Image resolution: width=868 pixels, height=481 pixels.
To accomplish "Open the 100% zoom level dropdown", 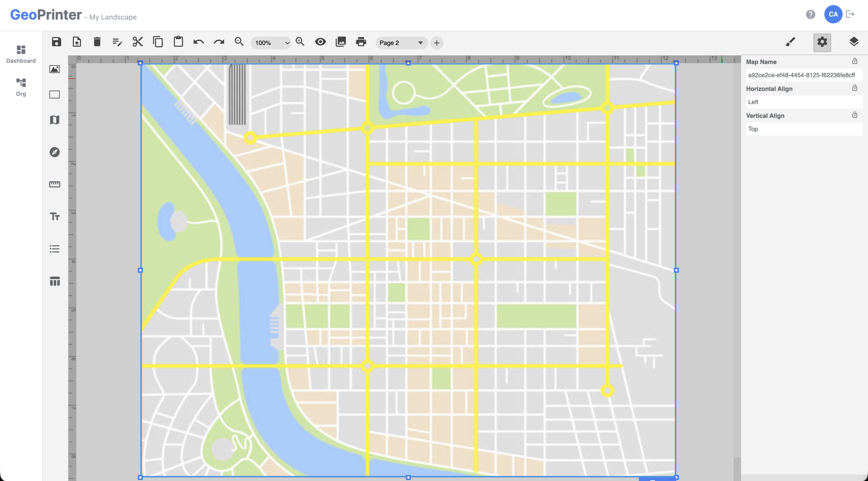I will click(271, 43).
